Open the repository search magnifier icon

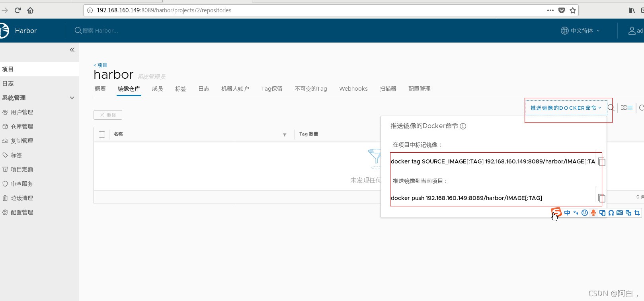[x=611, y=108]
